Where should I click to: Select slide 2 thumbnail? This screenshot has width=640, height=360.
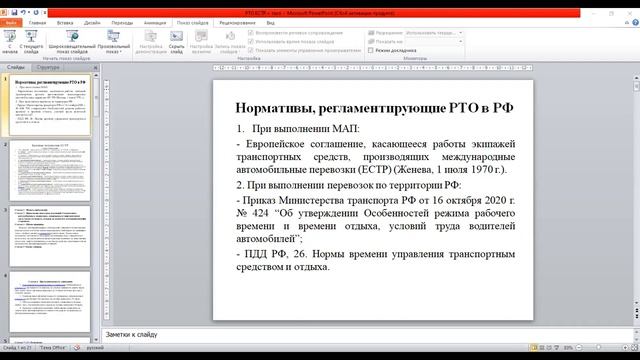click(50, 171)
